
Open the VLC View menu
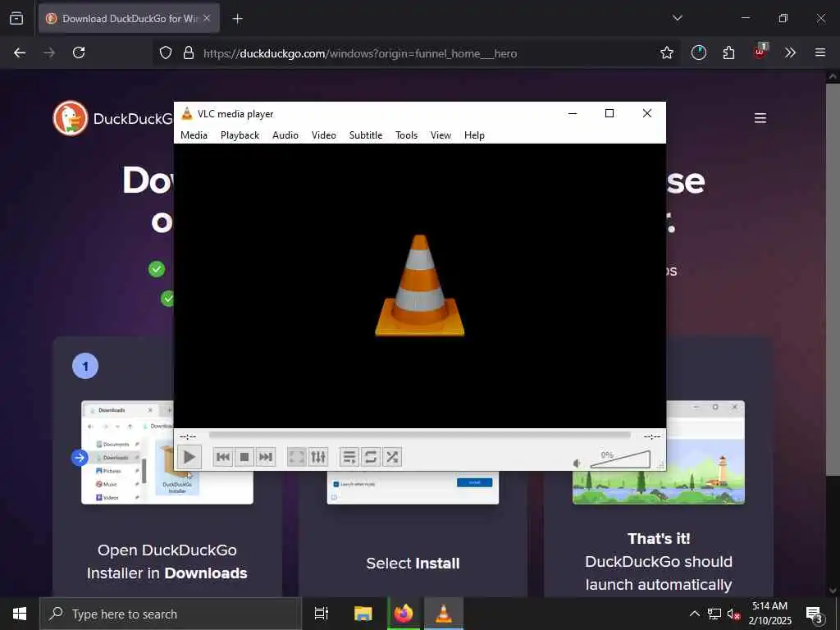coord(441,135)
